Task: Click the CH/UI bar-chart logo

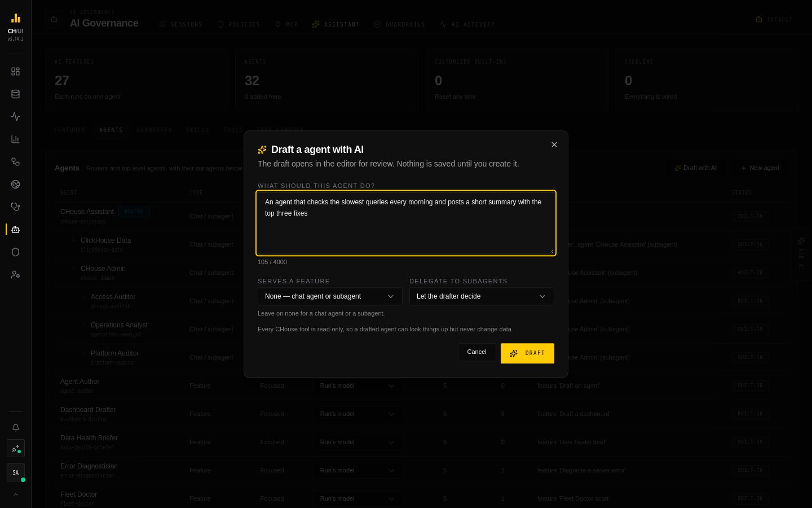Action: (x=16, y=18)
